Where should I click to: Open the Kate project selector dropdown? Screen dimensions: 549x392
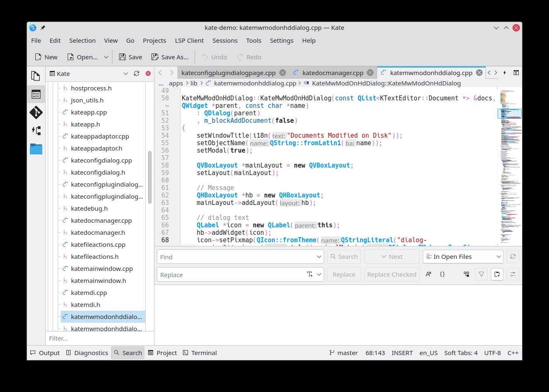(125, 73)
